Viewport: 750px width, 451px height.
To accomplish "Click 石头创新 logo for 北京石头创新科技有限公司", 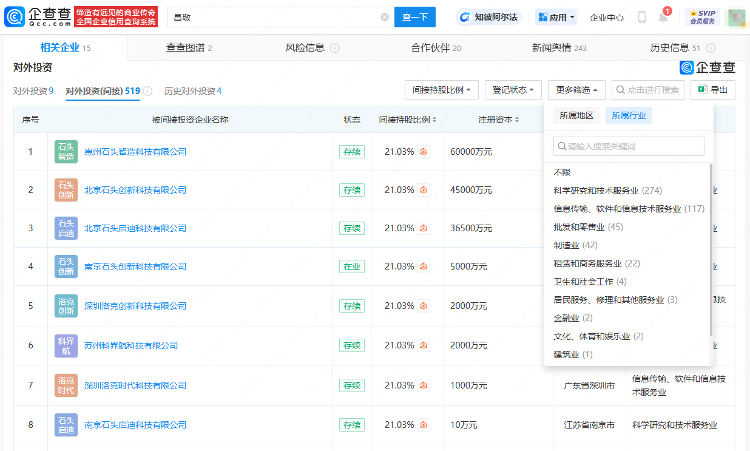I will [x=66, y=189].
